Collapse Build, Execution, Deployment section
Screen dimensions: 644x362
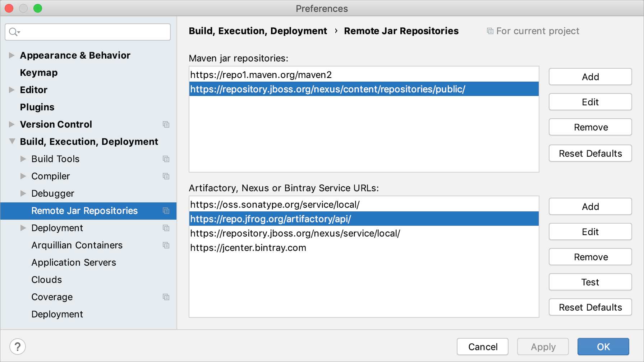tap(12, 141)
